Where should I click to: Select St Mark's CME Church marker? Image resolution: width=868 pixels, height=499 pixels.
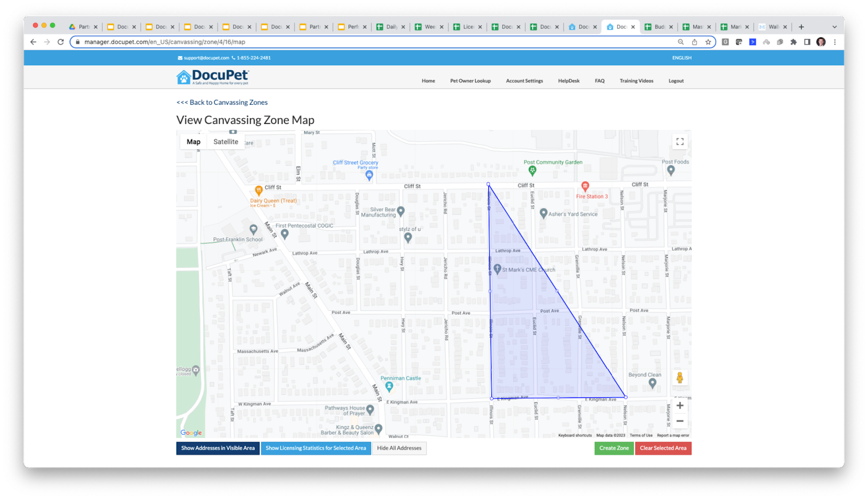pyautogui.click(x=497, y=268)
